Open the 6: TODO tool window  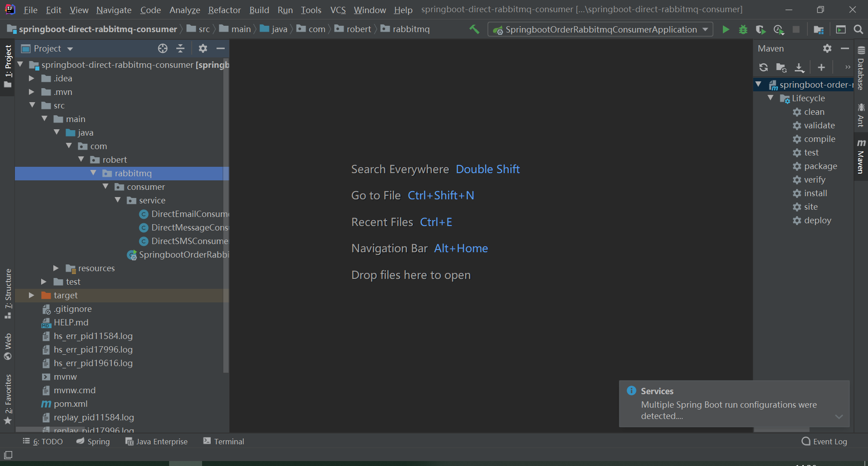(x=42, y=442)
